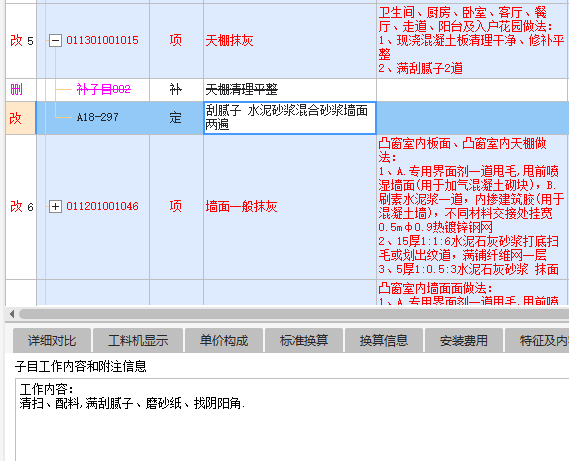The image size is (569, 461).
Task: Click the 刮腻子 name edit field
Action: click(290, 118)
